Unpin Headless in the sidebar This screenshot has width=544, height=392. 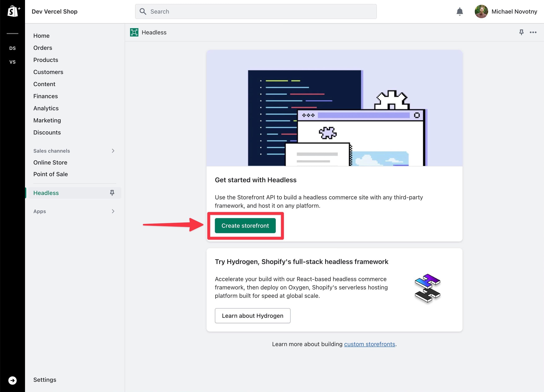112,193
